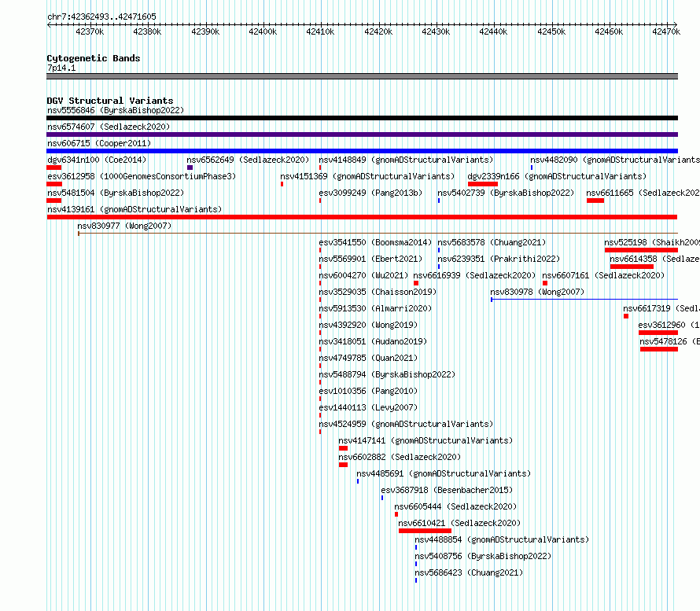Click the nsv6239351 (Prakrithi2022) label
Screen dimensions: 700x611
[x=499, y=259]
